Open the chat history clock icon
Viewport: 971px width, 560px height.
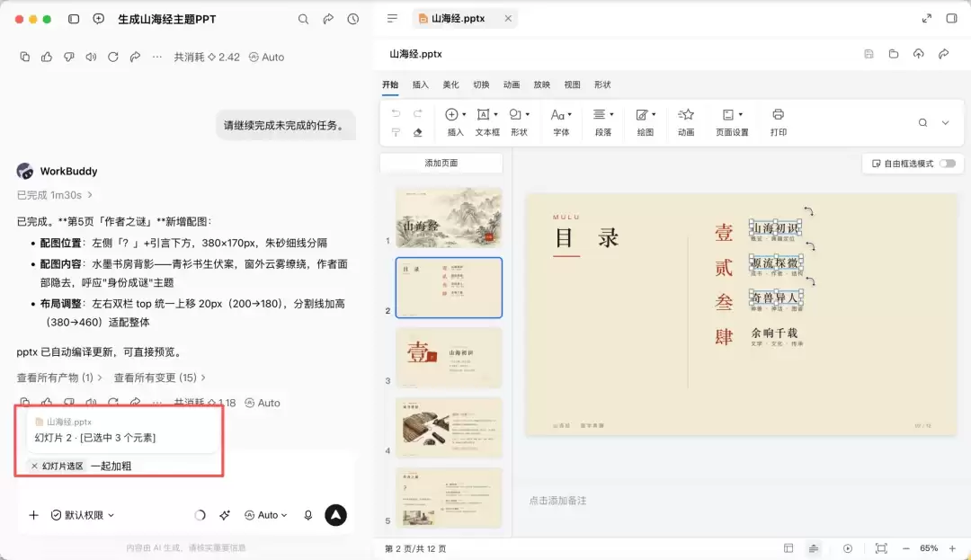pyautogui.click(x=353, y=19)
